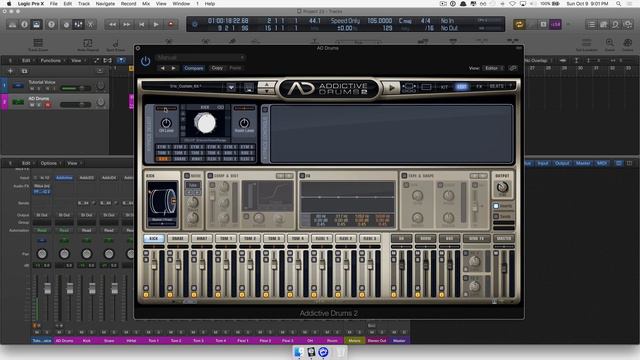Image resolution: width=640 pixels, height=360 pixels.
Task: Toggle the TAPE & SHAPE section power
Action: pyautogui.click(x=404, y=176)
